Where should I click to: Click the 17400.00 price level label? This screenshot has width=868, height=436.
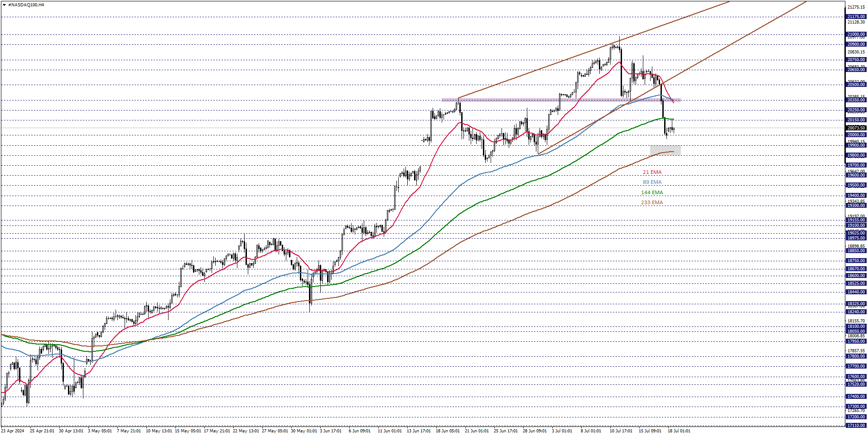click(x=856, y=397)
